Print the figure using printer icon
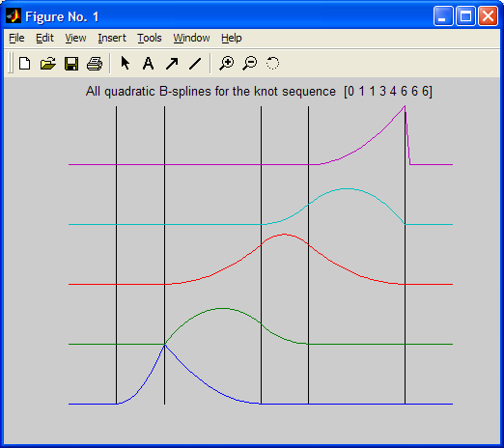 pos(95,63)
